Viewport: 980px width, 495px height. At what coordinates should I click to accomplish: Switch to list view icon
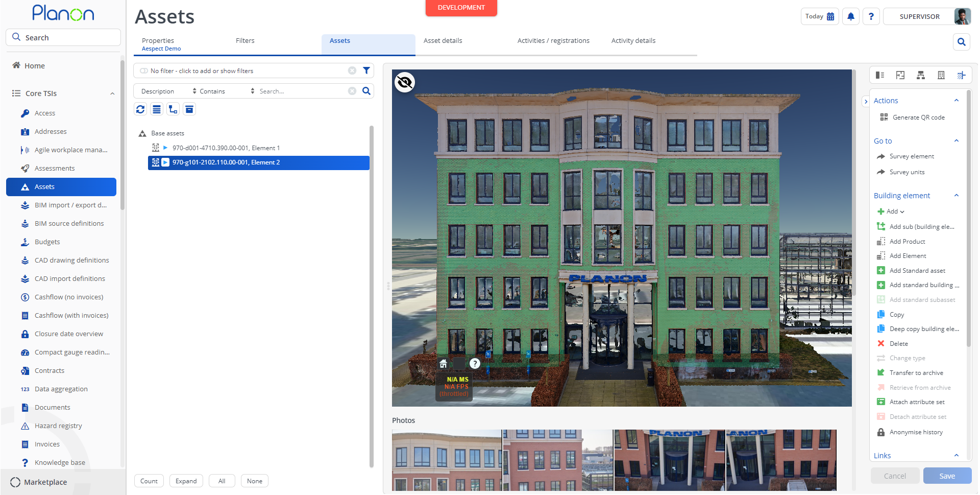(x=157, y=109)
